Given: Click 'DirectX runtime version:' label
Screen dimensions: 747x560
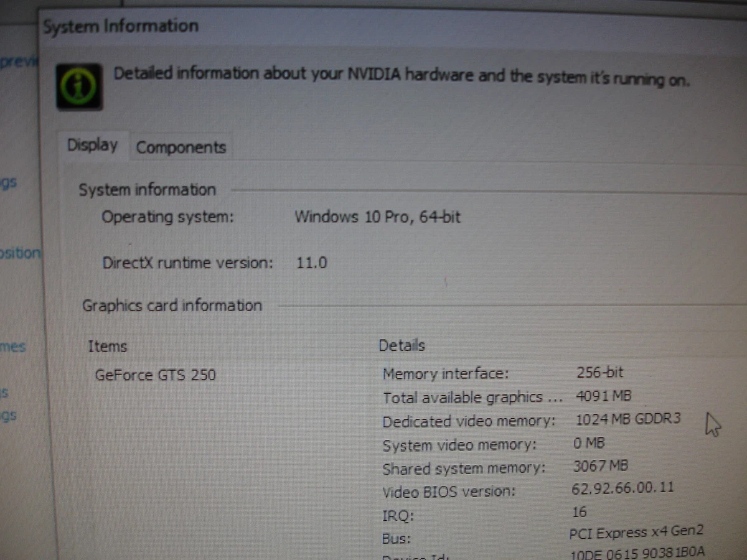Looking at the screenshot, I should pyautogui.click(x=188, y=263).
